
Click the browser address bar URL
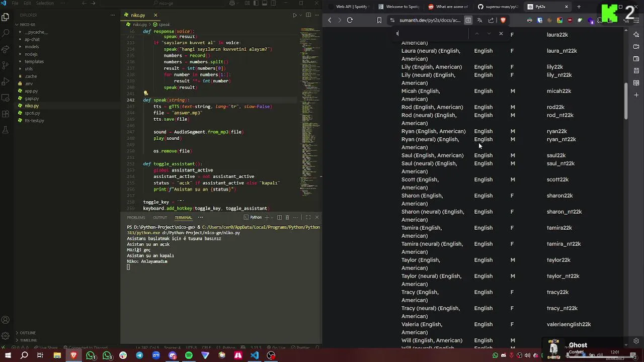coord(430,20)
